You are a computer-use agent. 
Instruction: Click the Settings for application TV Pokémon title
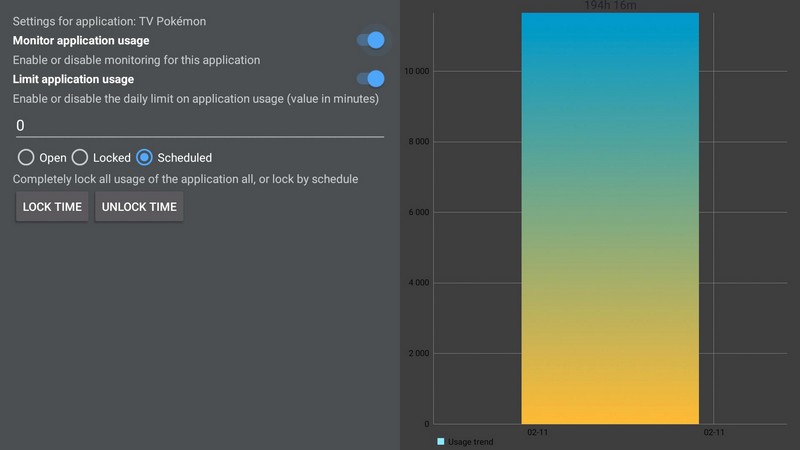click(110, 21)
